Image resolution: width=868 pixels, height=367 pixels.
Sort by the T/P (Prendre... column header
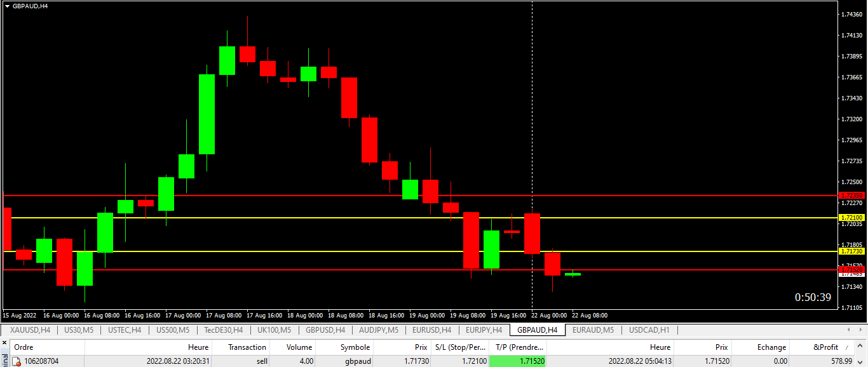pos(517,347)
